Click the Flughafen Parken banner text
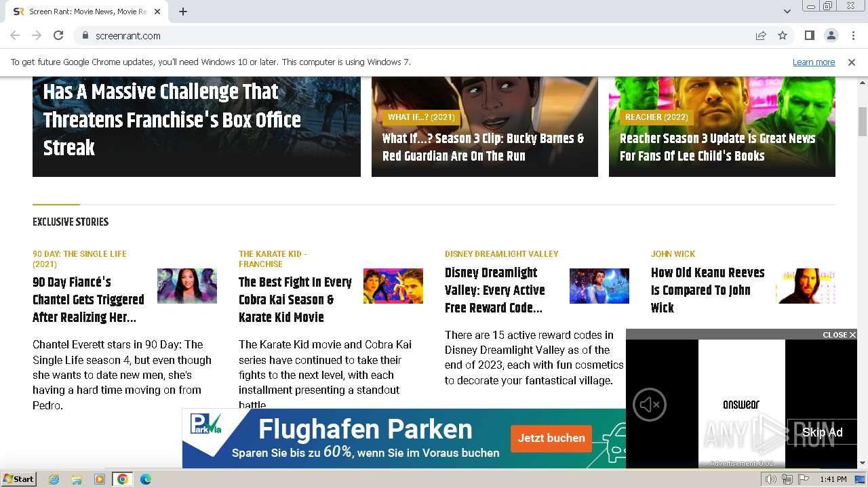Image resolution: width=868 pixels, height=488 pixels. click(x=365, y=429)
